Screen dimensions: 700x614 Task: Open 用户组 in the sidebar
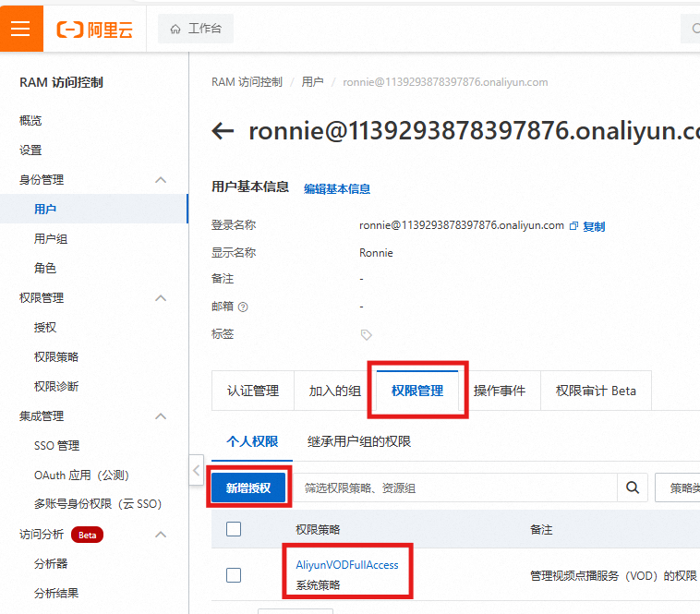pyautogui.click(x=51, y=239)
